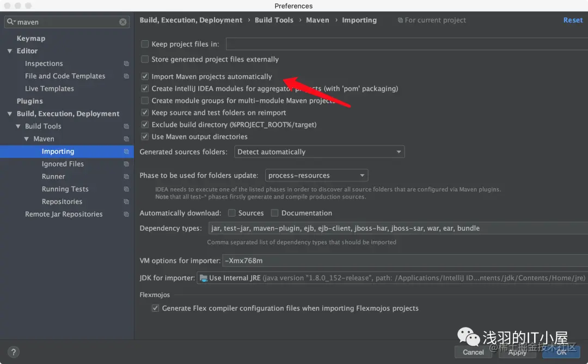The image size is (588, 364).
Task: Focus the VM options for importer field
Action: [405, 261]
